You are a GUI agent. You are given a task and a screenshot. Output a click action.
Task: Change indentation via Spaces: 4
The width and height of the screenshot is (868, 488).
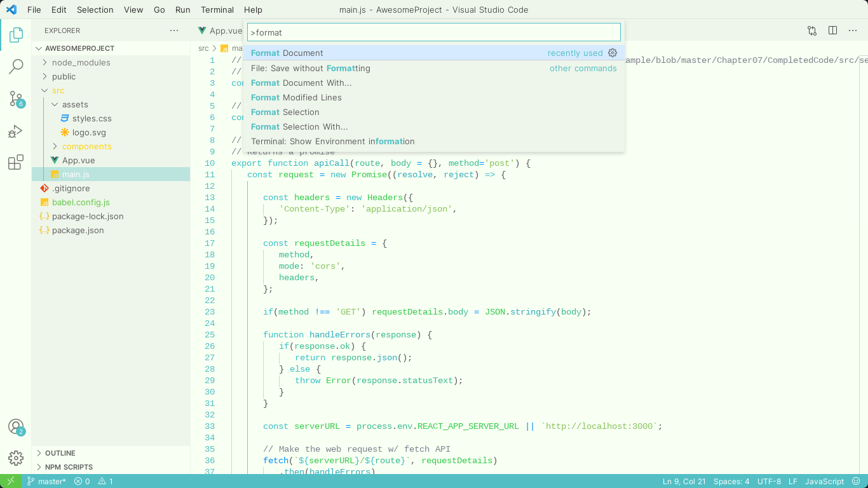731,481
